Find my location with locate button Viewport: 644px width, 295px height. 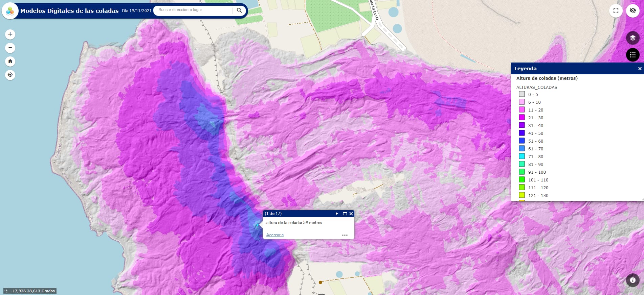(x=10, y=75)
